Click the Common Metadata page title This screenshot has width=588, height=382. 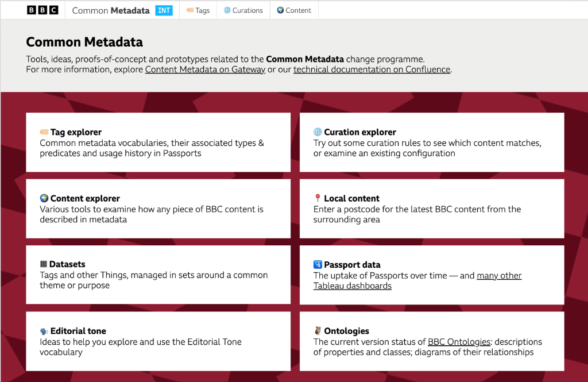point(84,42)
